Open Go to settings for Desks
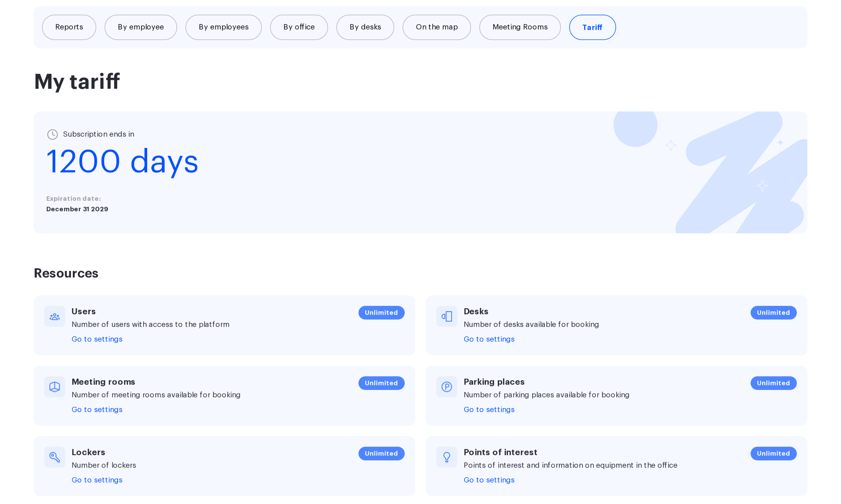The height and width of the screenshot is (504, 841). (x=489, y=339)
